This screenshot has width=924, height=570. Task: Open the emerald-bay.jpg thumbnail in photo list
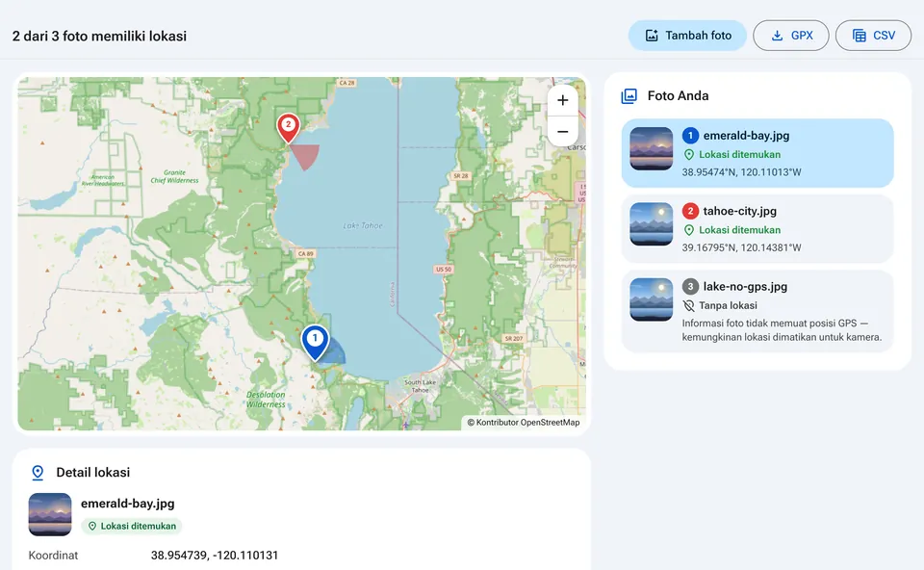[x=652, y=148]
